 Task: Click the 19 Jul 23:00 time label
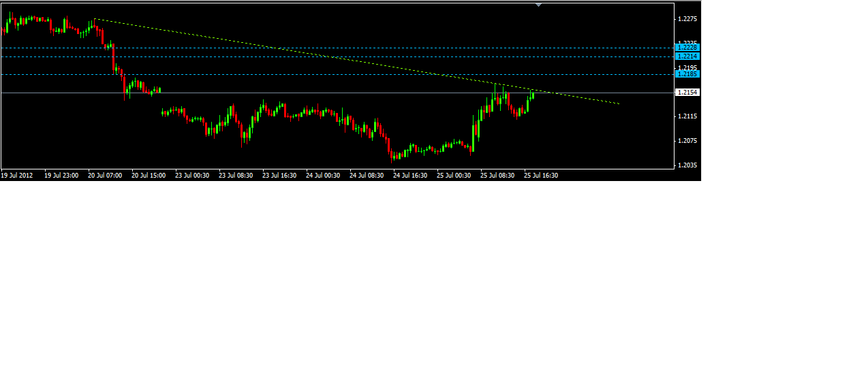(x=61, y=176)
